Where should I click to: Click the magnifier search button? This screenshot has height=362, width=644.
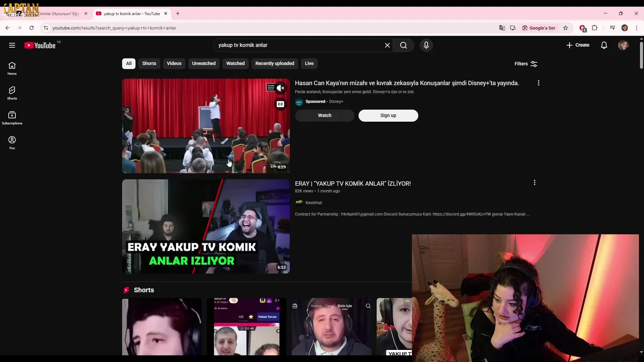click(404, 45)
